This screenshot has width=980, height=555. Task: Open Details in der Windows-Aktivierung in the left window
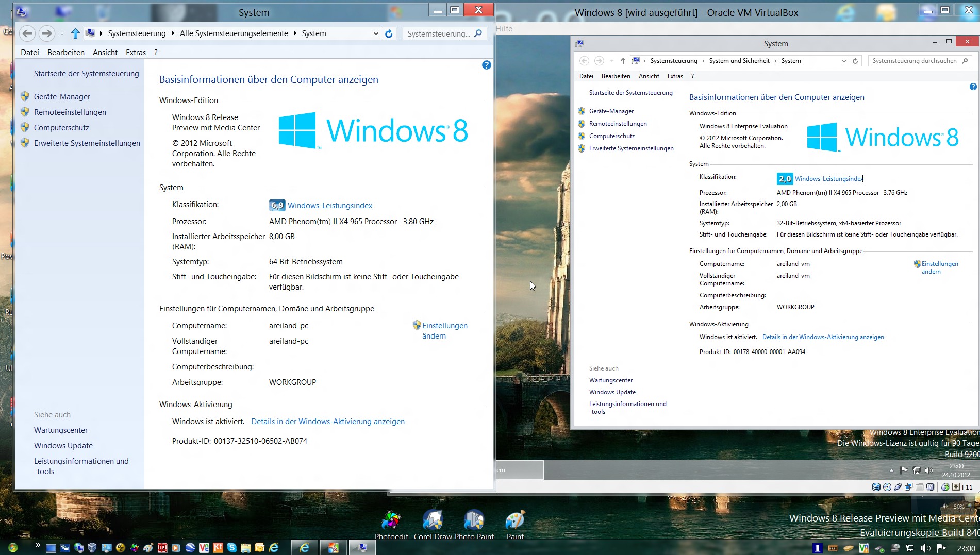tap(328, 422)
